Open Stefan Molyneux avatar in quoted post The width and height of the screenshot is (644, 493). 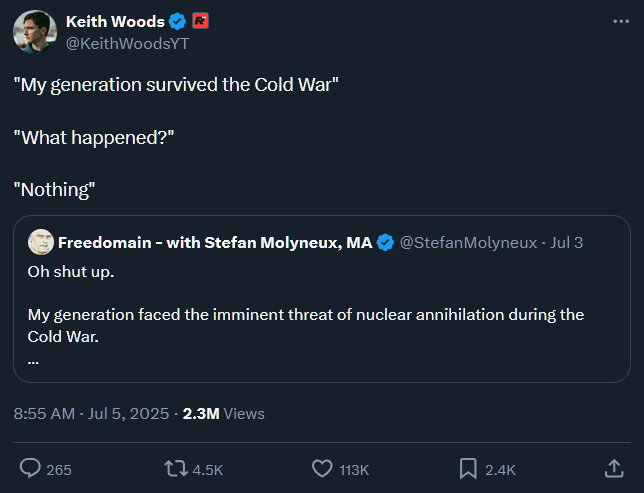pyautogui.click(x=41, y=242)
